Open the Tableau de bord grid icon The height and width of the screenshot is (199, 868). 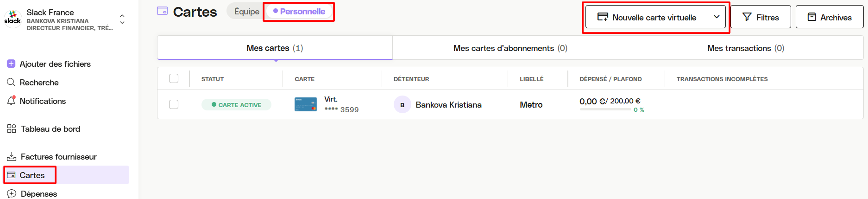[12, 128]
